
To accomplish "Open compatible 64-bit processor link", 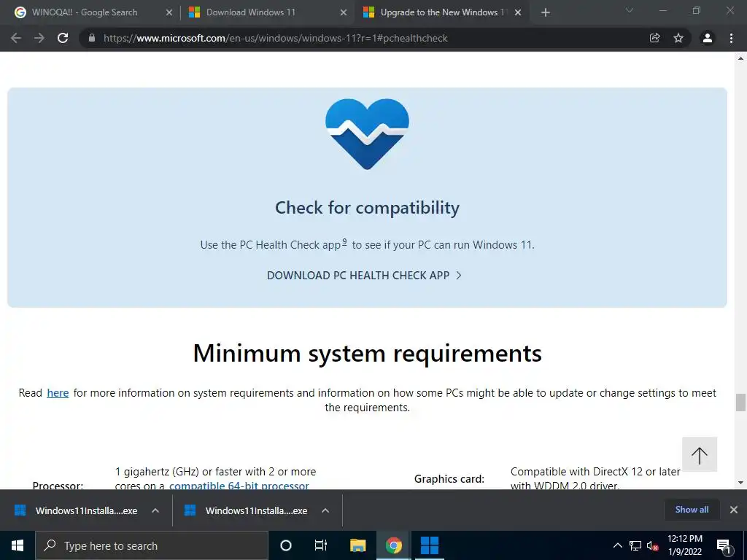I will pos(239,486).
